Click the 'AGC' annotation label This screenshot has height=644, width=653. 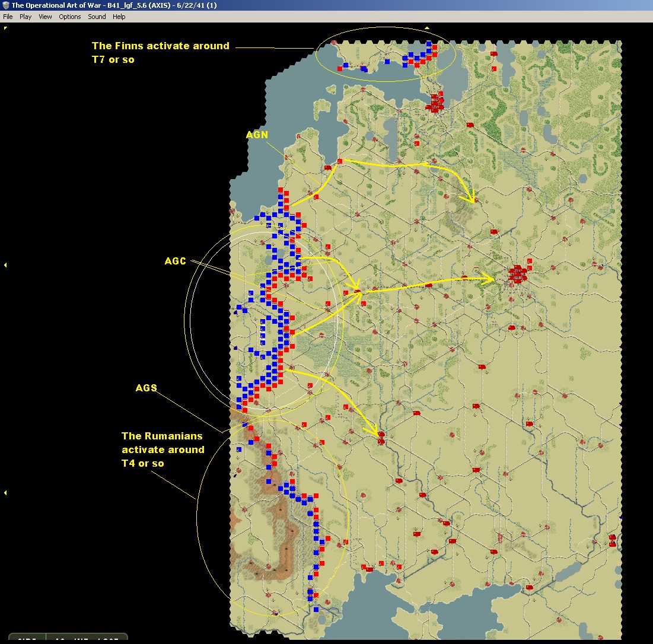point(176,261)
